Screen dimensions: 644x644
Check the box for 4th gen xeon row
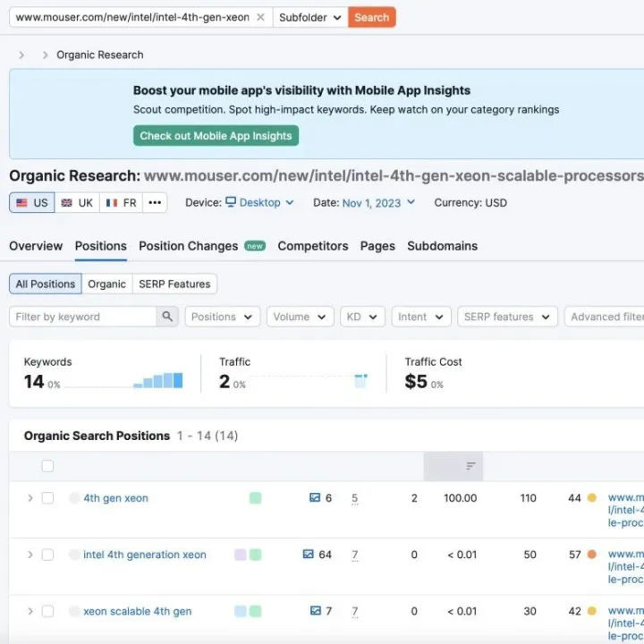(47, 498)
